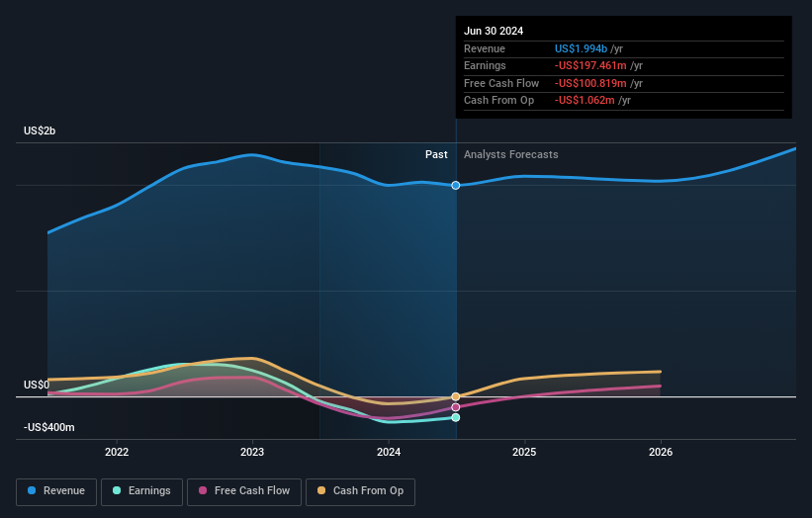Click the pink Free Cash Flow legend dot
The width and height of the screenshot is (812, 518).
(203, 490)
